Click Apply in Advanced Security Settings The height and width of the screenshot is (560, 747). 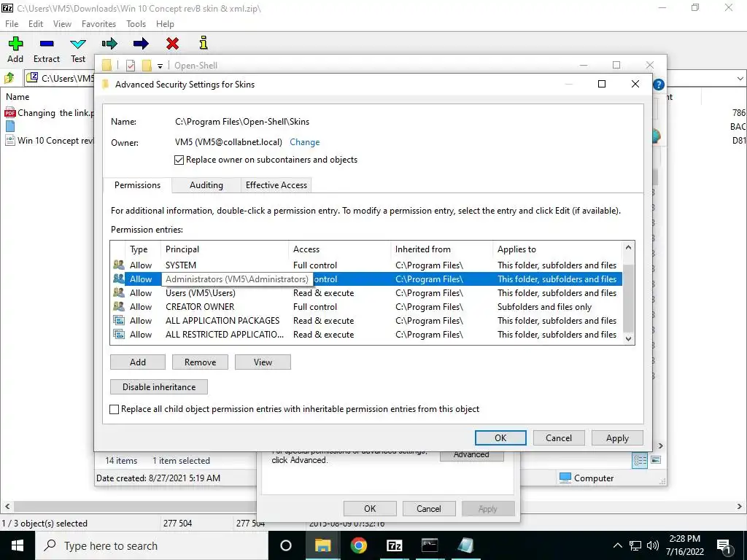pyautogui.click(x=617, y=438)
